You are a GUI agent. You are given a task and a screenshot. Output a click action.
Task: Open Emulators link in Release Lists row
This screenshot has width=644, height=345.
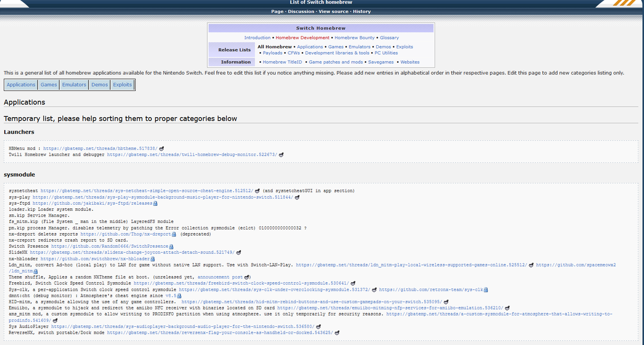pos(360,47)
